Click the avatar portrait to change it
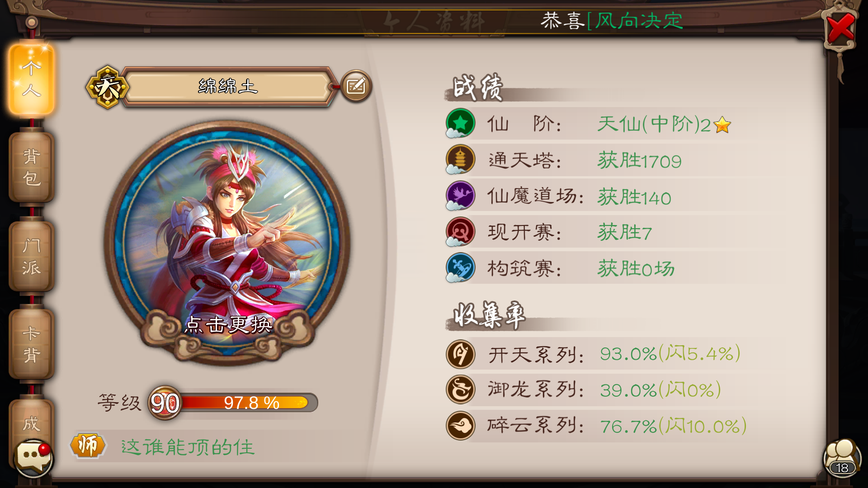This screenshot has width=868, height=488. click(x=227, y=242)
